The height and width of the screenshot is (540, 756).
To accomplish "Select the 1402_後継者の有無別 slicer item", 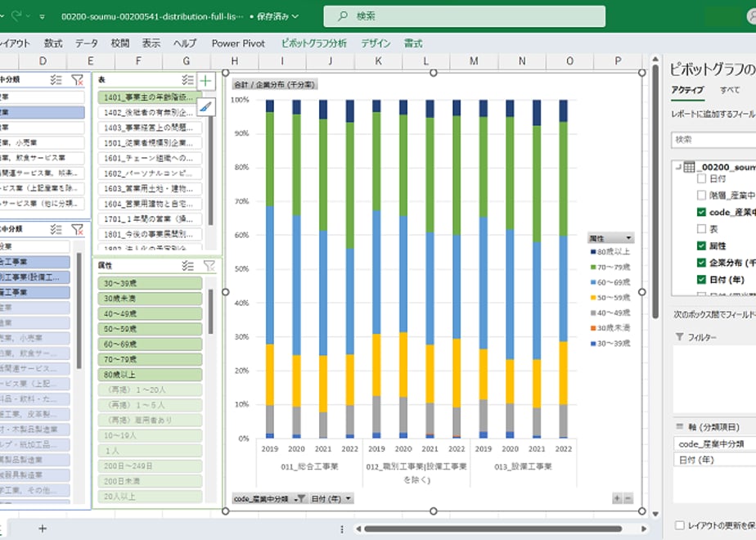I will click(x=150, y=113).
